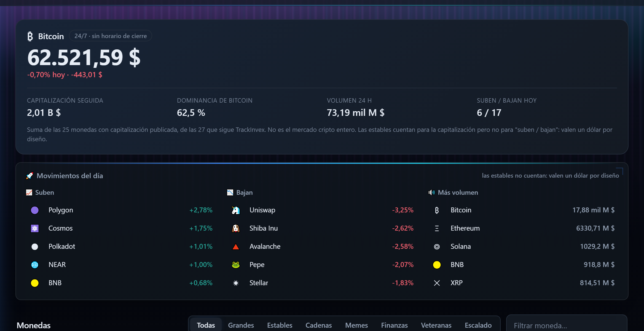The width and height of the screenshot is (644, 331).
Task: Click the Monedas section heading
Action: click(x=34, y=325)
